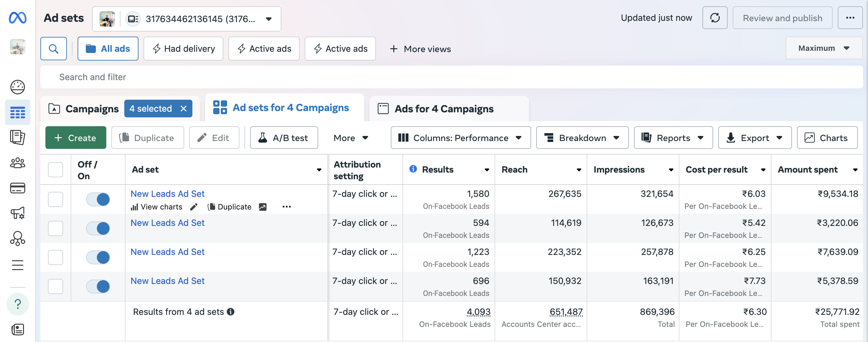Open Audiences people icon in sidebar
This screenshot has width=868, height=342.
(x=18, y=163)
